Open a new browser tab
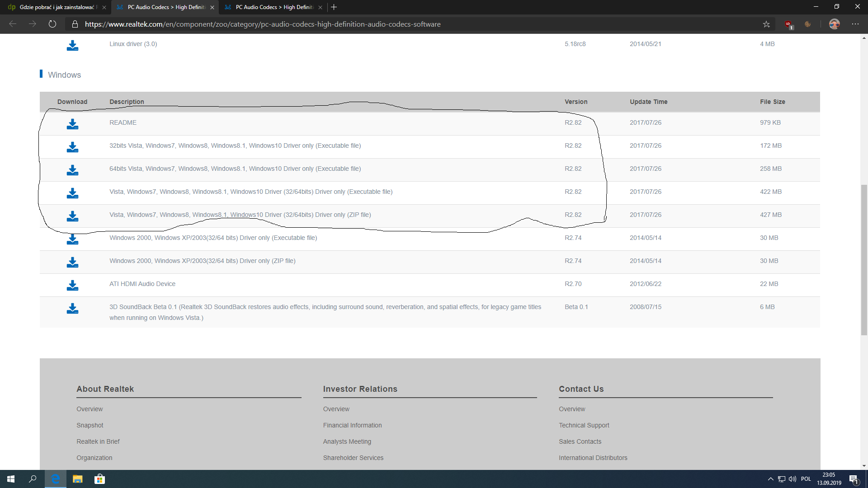 click(x=334, y=7)
